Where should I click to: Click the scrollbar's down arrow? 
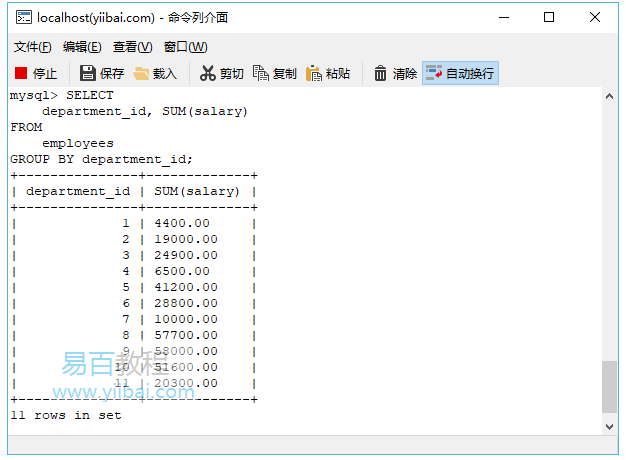click(x=609, y=426)
